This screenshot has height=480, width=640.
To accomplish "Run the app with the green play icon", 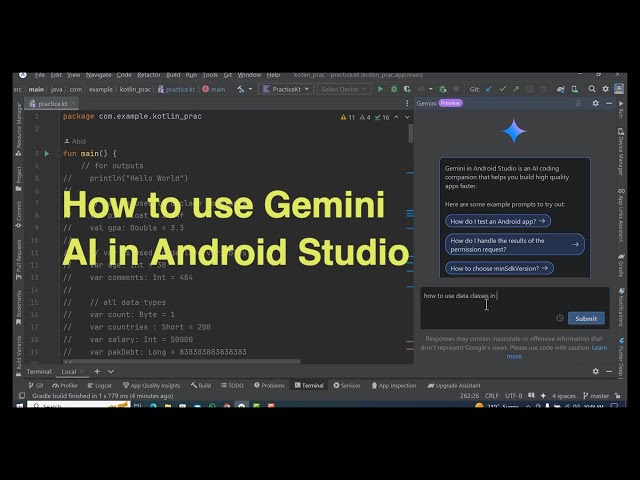I will pos(380,89).
